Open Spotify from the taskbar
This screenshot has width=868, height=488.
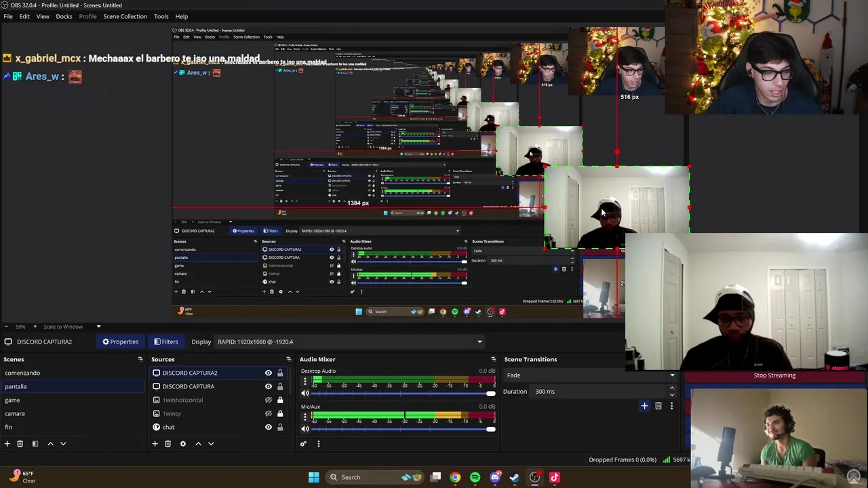click(x=475, y=477)
